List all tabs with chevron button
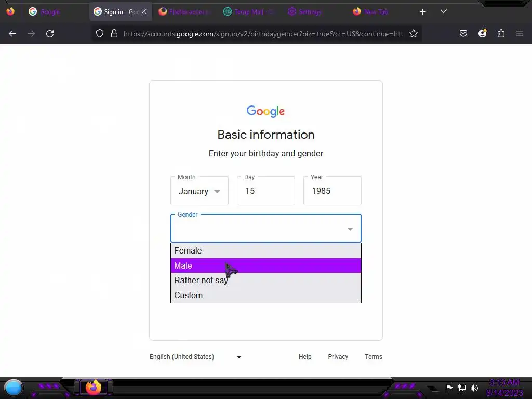This screenshot has height=399, width=532. point(444,11)
